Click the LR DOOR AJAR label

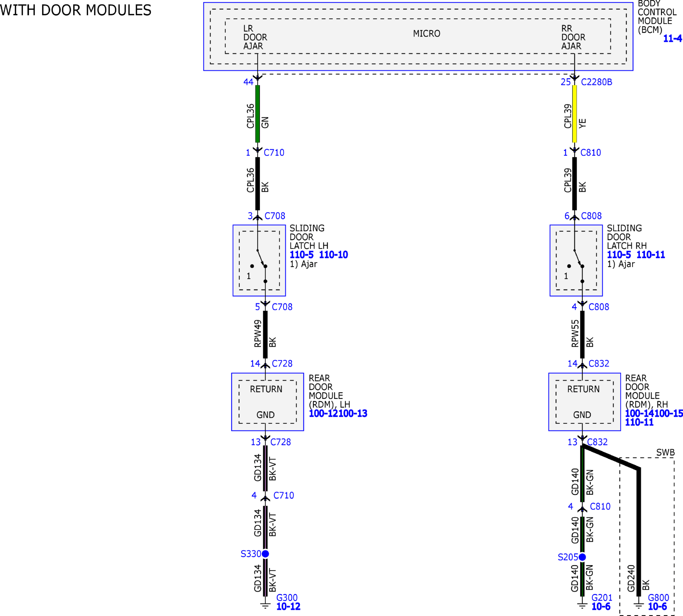coord(255,37)
